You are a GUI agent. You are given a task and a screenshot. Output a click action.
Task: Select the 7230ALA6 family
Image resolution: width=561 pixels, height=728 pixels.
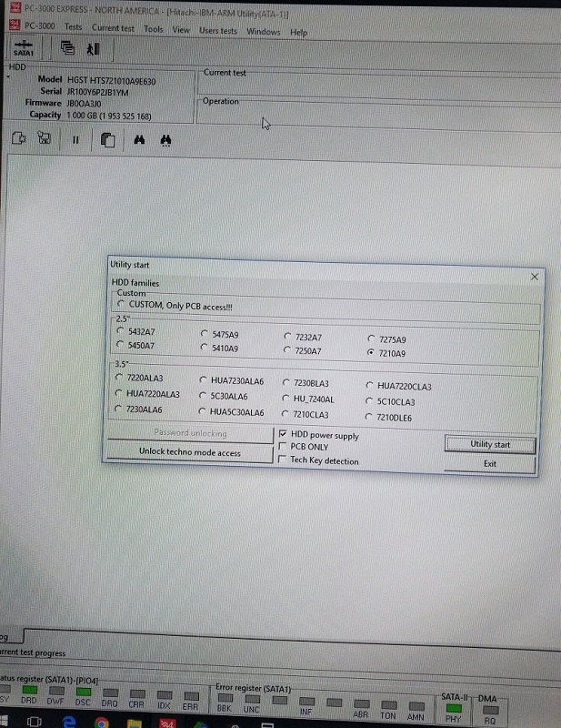[139, 409]
